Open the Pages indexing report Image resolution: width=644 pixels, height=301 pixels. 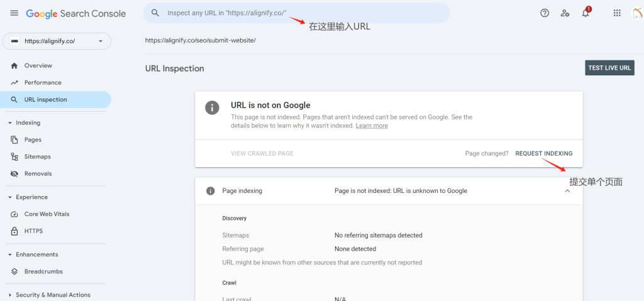coord(33,140)
